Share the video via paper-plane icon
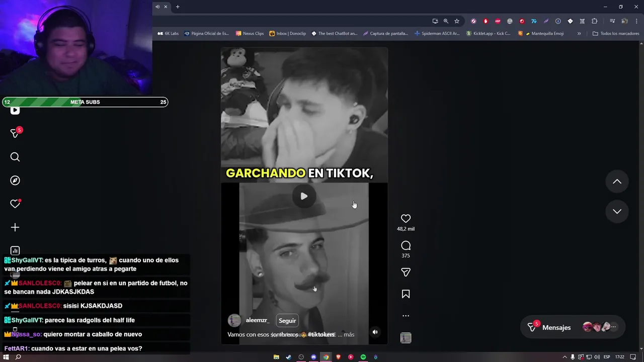 [x=406, y=272]
